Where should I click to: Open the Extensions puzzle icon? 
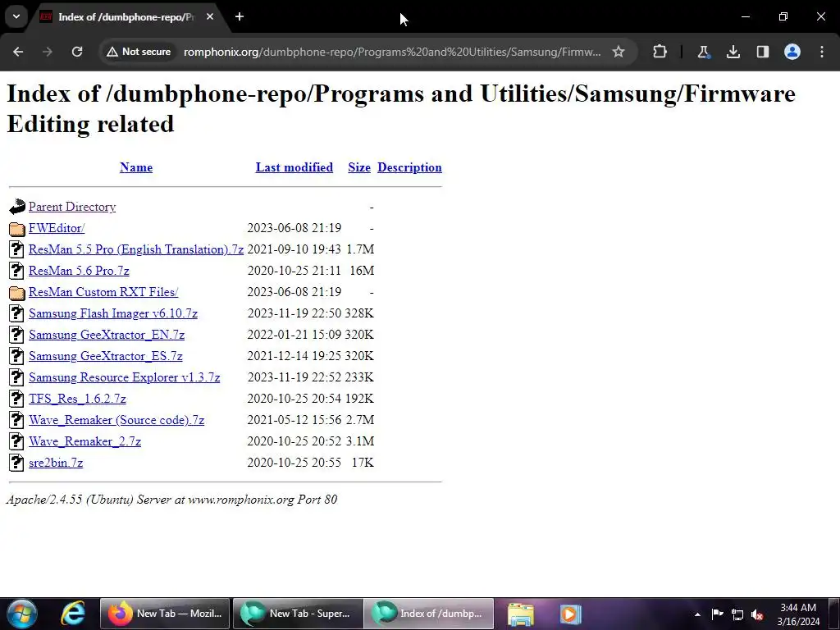[660, 52]
